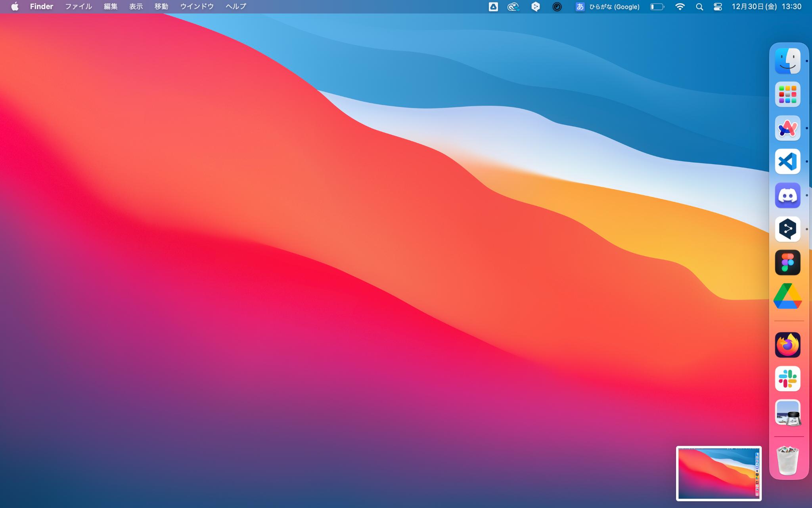Open the ファイル menu
Screen dimensions: 812x508
click(x=78, y=7)
